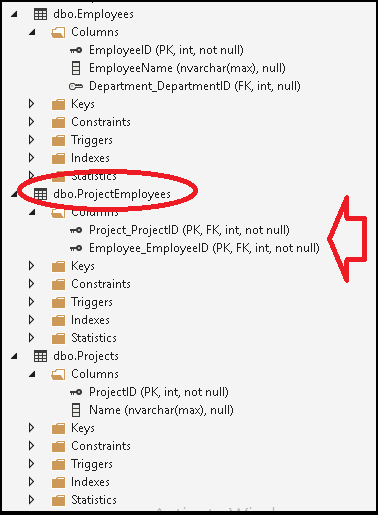Click the EmployeeName column icon
378x515 pixels.
click(76, 68)
